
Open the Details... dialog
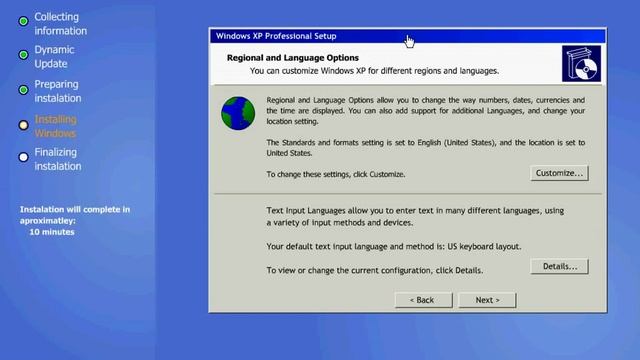559,267
